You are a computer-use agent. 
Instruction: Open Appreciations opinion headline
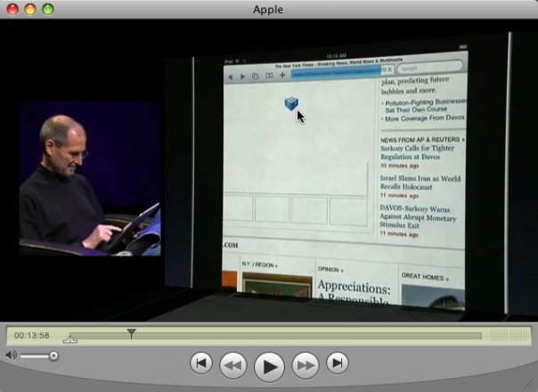354,291
